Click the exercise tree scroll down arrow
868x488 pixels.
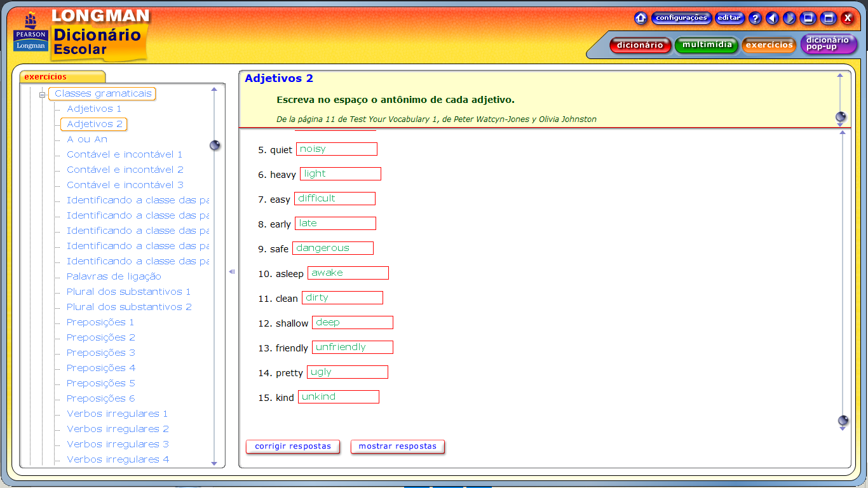click(x=214, y=463)
